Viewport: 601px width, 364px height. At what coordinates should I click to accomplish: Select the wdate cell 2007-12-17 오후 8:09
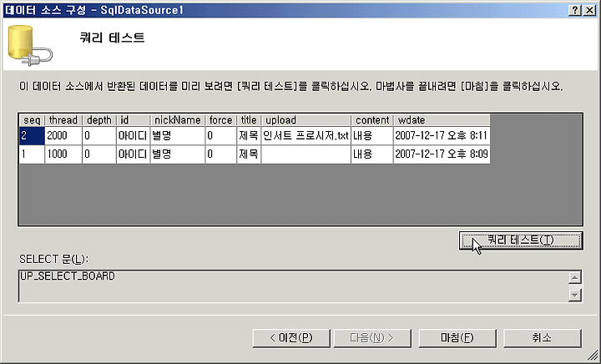click(442, 154)
